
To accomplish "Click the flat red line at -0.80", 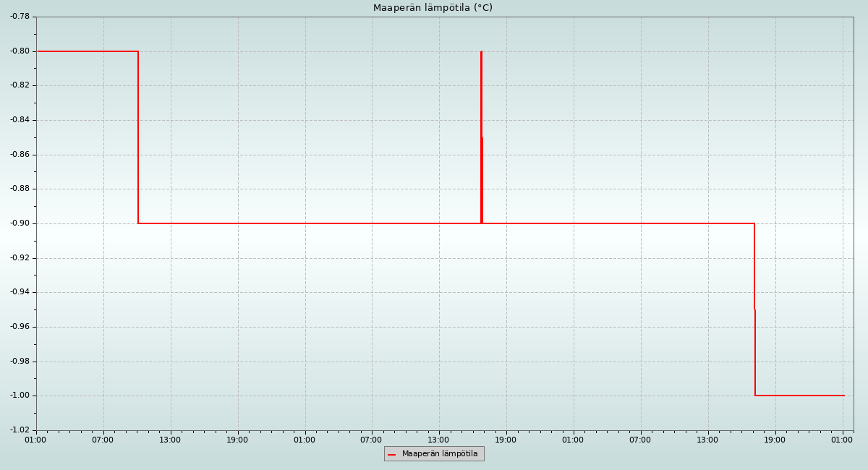I will pos(87,51).
